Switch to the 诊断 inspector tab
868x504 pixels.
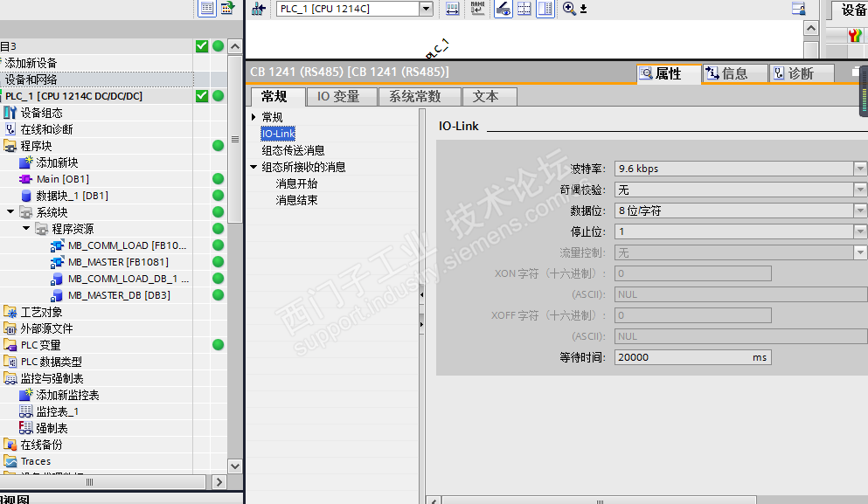point(801,73)
